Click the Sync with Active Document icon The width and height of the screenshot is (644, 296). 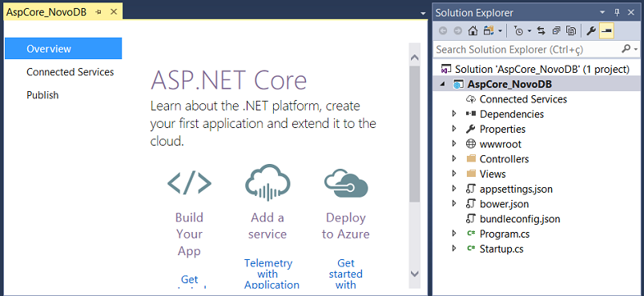tap(541, 30)
